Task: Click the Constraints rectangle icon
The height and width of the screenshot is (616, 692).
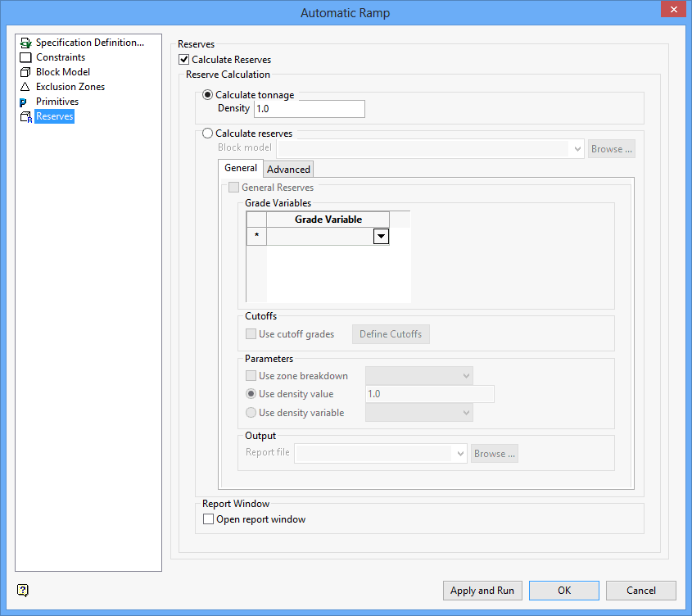Action: click(x=25, y=57)
